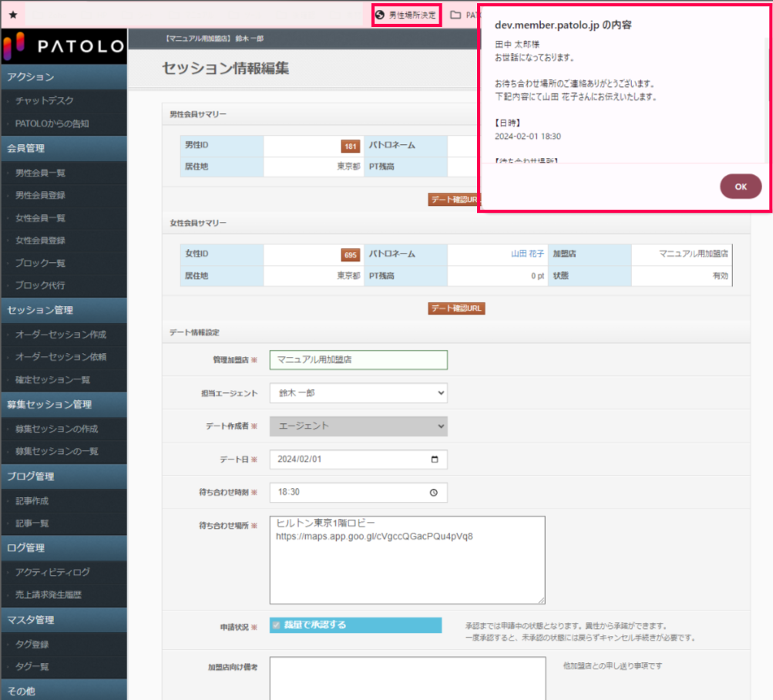Click the 0 pt PT残高 value

[537, 276]
